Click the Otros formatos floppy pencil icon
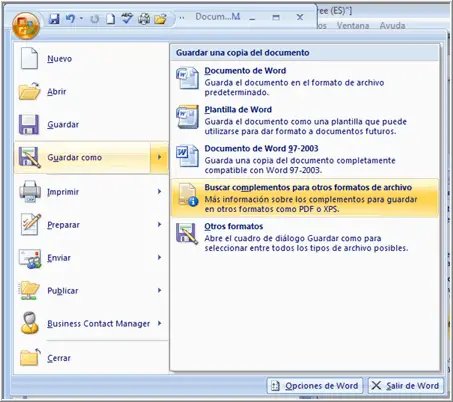Image resolution: width=453 pixels, height=402 pixels. (187, 233)
